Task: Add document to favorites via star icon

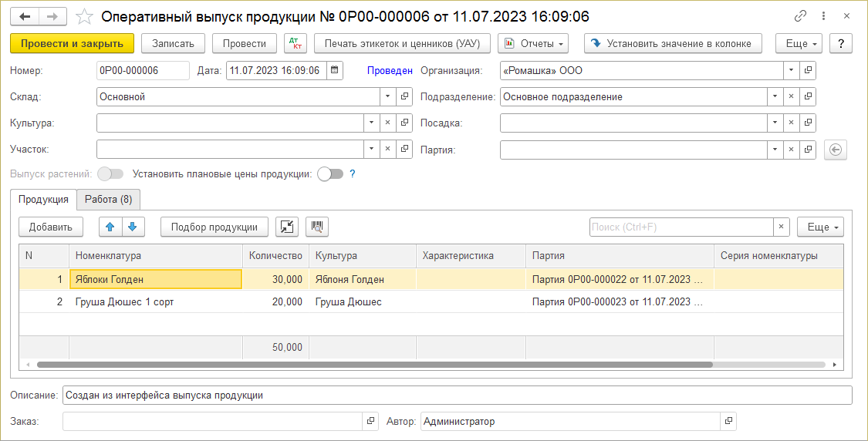Action: tap(84, 17)
